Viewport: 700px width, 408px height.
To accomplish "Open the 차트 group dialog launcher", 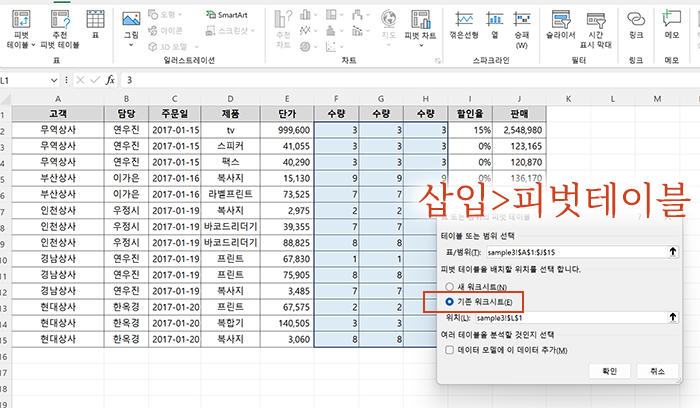I will [438, 61].
